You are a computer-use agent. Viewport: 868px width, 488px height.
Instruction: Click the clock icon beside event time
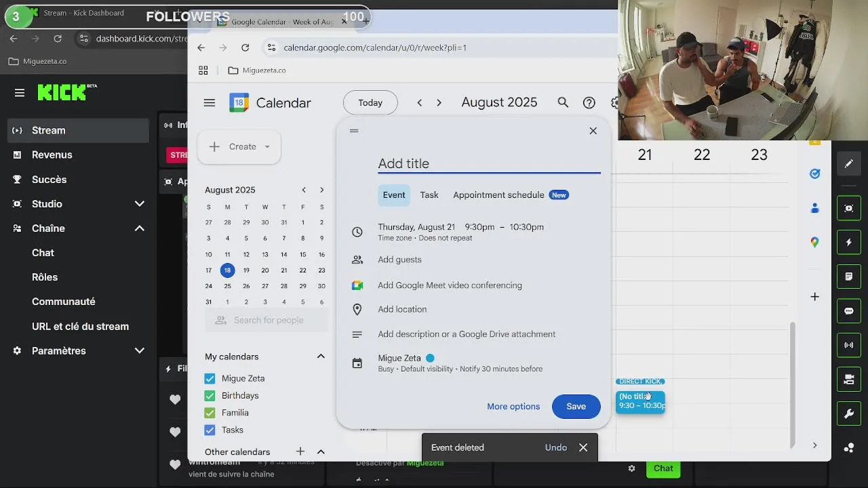(357, 232)
